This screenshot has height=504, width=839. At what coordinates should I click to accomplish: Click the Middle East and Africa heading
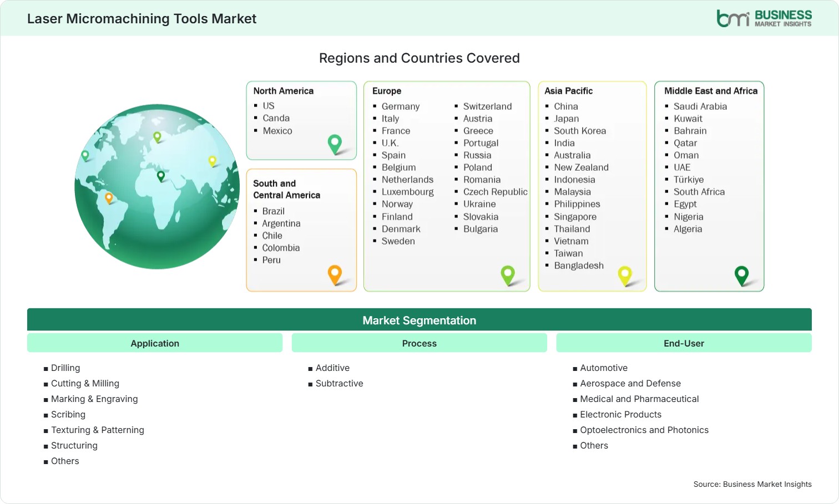[x=711, y=91]
